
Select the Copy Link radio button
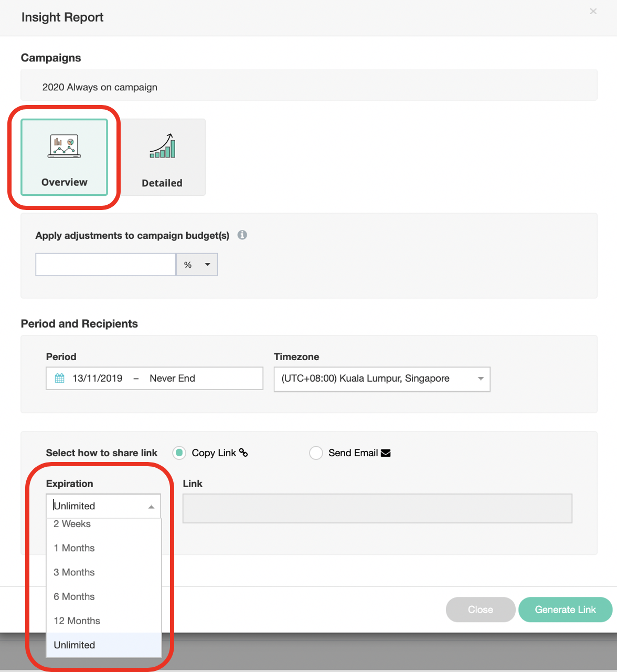[x=179, y=453]
